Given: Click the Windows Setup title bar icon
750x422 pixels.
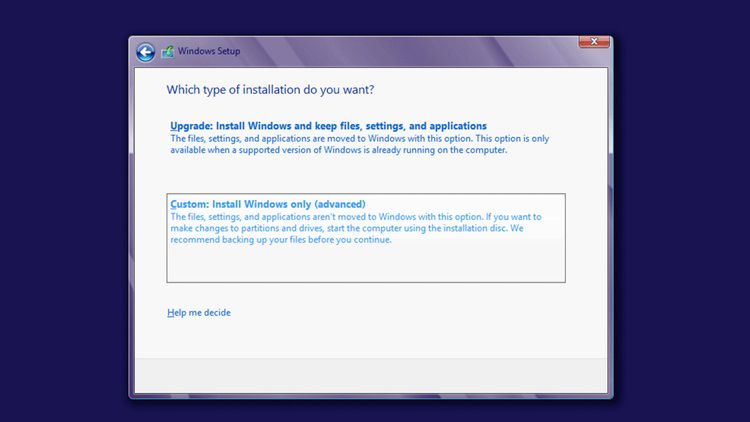Looking at the screenshot, I should click(x=168, y=52).
